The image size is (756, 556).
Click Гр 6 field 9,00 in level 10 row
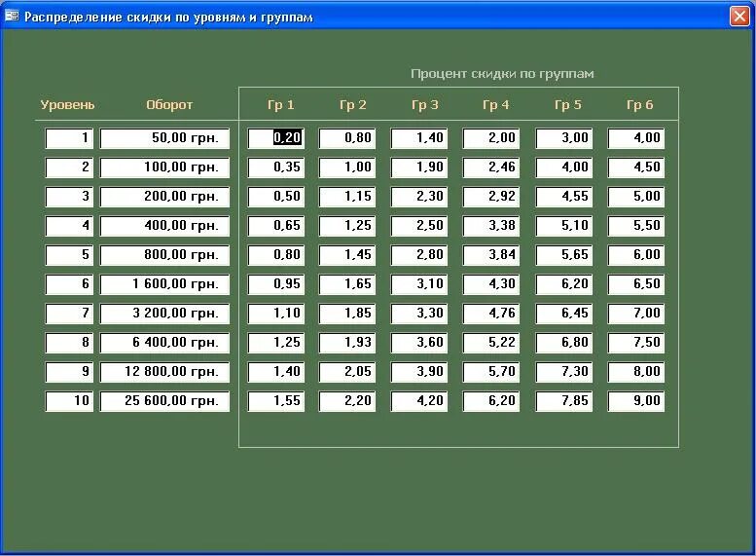(x=636, y=401)
